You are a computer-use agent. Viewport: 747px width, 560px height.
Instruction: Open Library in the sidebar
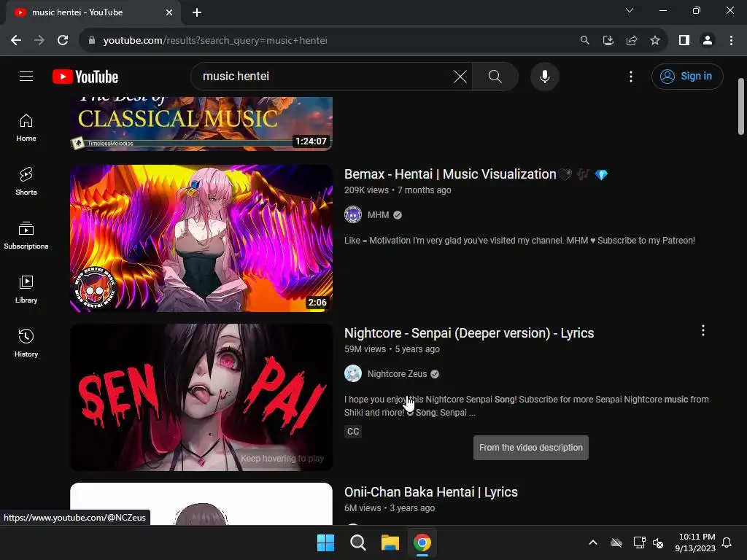click(26, 289)
